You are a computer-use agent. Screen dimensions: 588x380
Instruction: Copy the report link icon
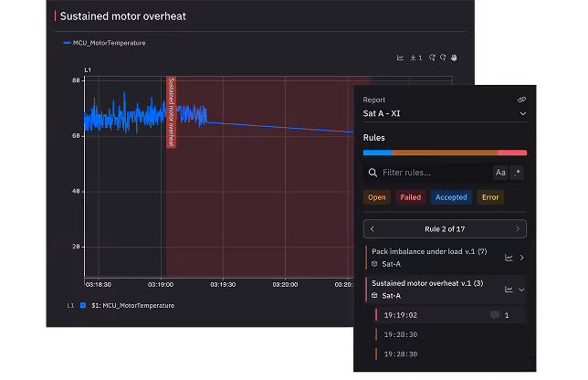click(x=521, y=100)
